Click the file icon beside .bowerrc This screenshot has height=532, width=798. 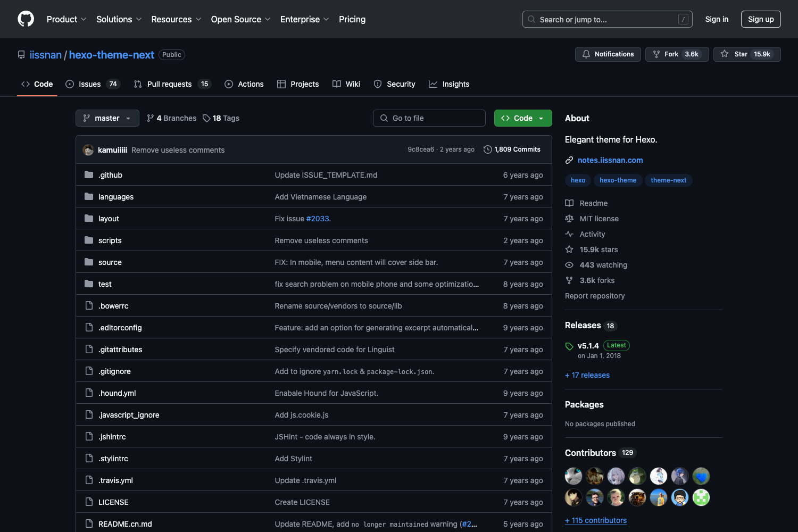point(89,305)
